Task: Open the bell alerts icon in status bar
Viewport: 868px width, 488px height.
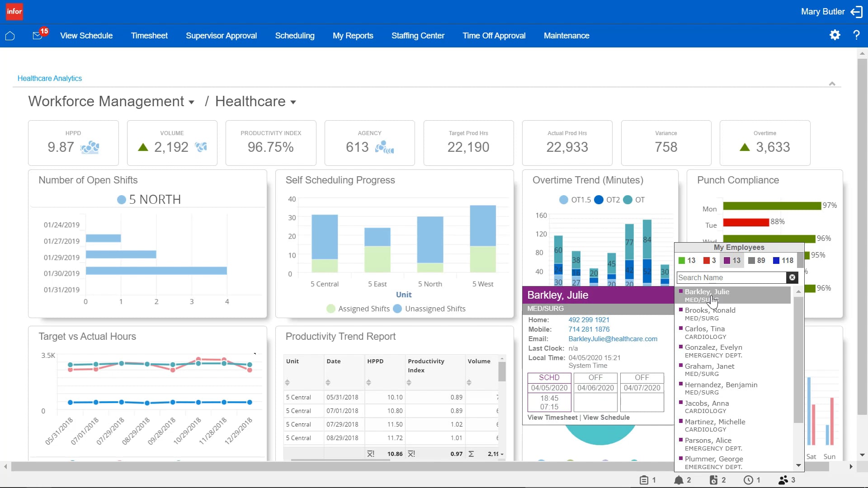Action: (x=678, y=480)
